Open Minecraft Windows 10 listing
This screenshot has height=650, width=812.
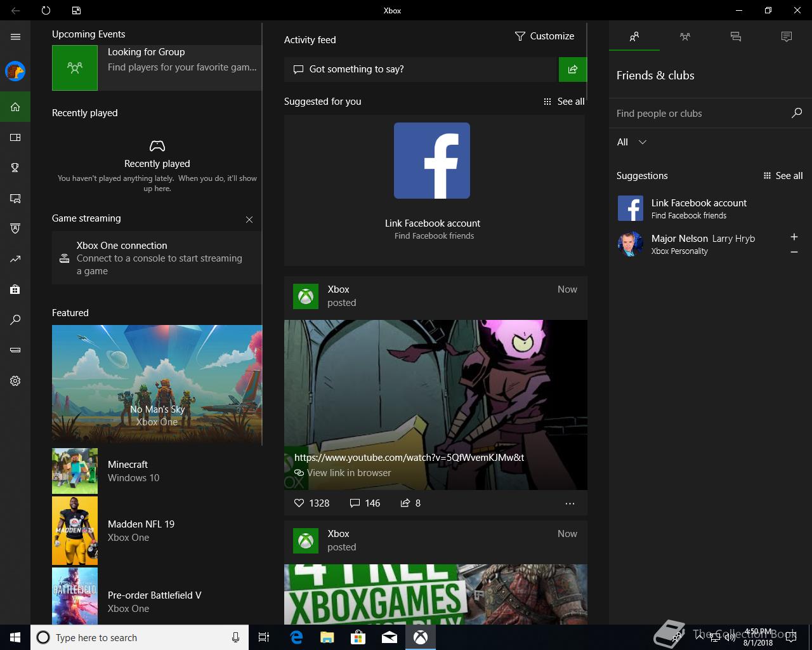(x=157, y=471)
